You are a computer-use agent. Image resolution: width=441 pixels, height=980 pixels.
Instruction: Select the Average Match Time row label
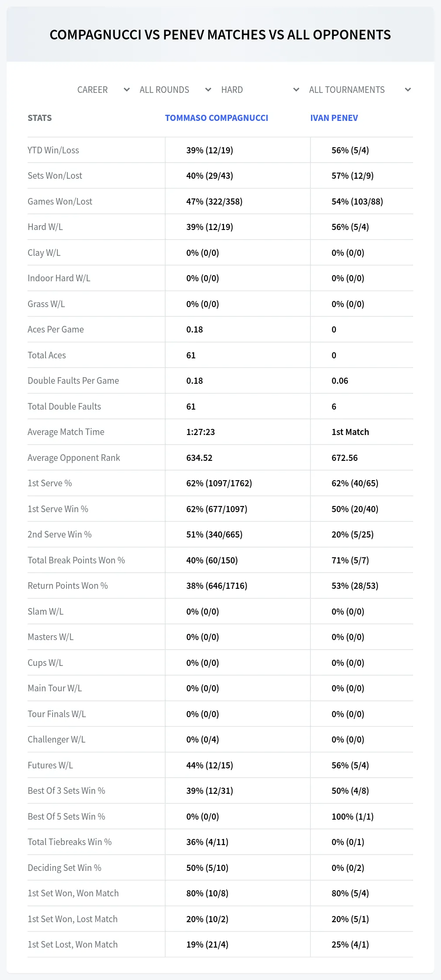pos(66,432)
